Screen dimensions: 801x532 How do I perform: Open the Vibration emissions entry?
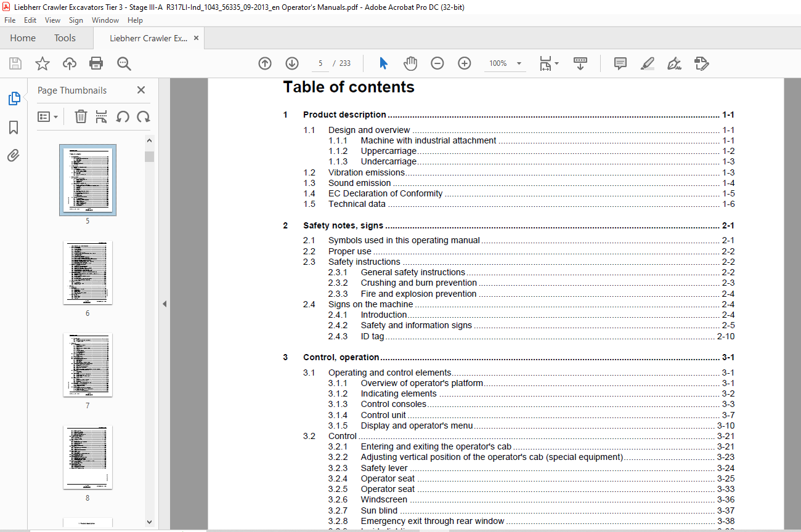coord(519,172)
